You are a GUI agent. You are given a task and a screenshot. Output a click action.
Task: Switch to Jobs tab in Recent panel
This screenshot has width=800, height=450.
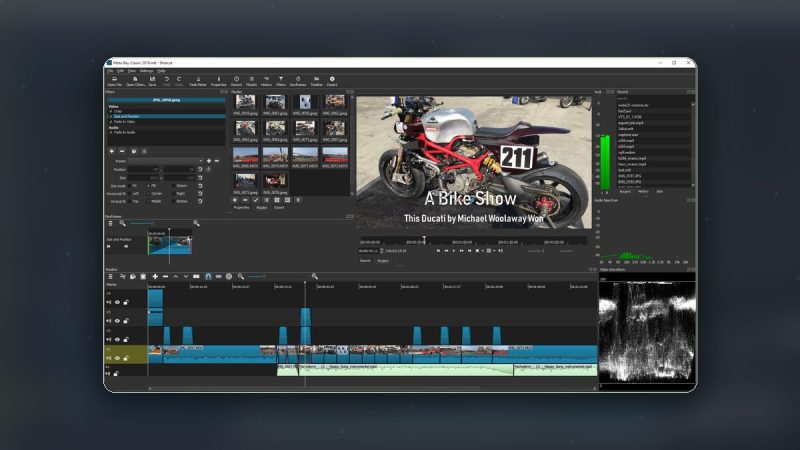pyautogui.click(x=660, y=191)
